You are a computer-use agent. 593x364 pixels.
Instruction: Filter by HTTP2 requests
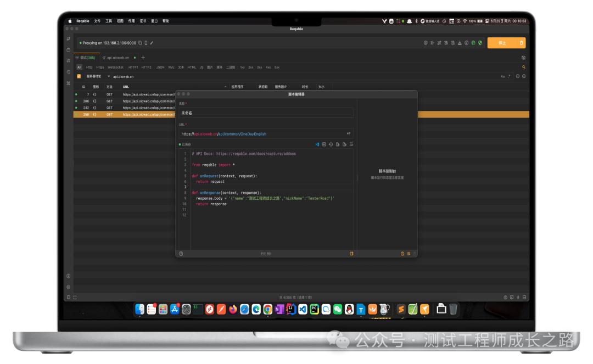pos(147,68)
